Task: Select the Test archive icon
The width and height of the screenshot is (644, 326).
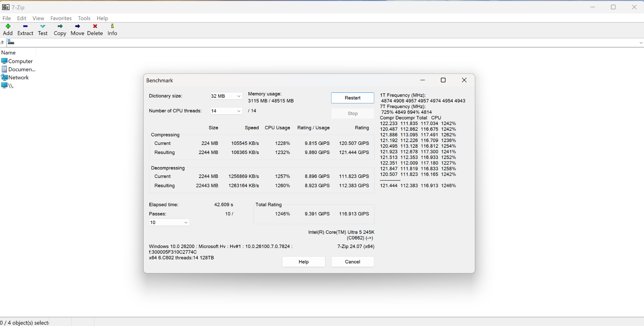Action: coord(43,26)
